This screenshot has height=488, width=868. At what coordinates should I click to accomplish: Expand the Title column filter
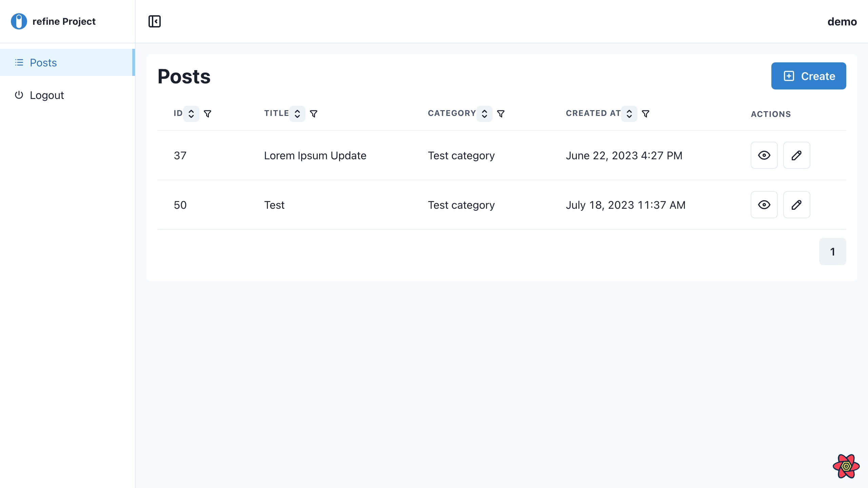[313, 113]
